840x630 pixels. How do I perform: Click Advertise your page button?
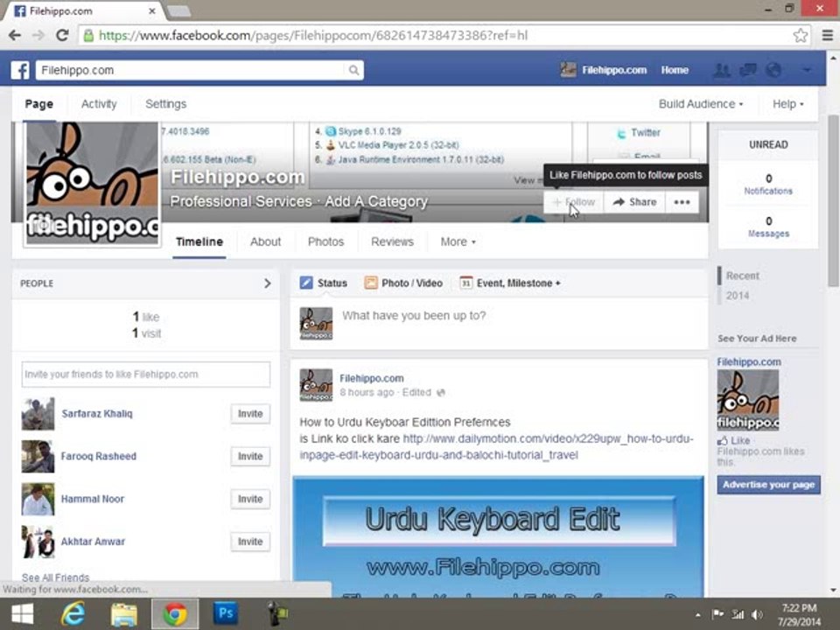pyautogui.click(x=769, y=485)
